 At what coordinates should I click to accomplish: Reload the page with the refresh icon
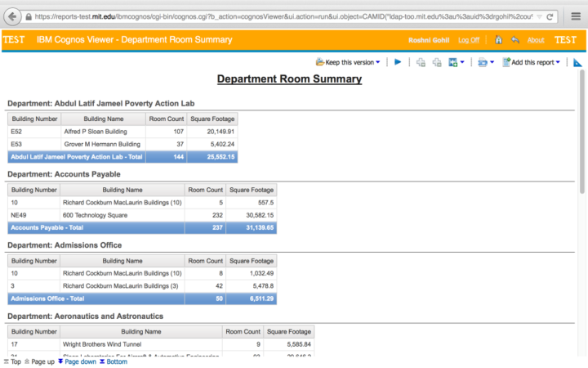tap(550, 16)
